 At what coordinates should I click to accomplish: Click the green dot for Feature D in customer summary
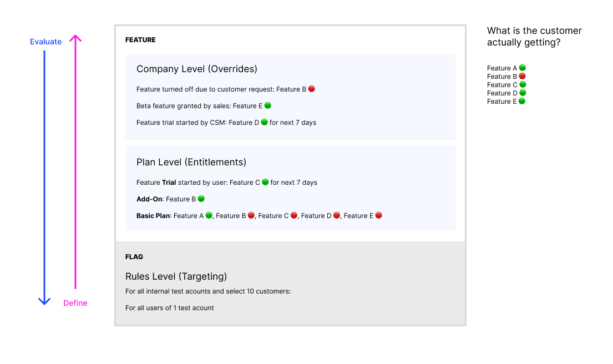523,93
